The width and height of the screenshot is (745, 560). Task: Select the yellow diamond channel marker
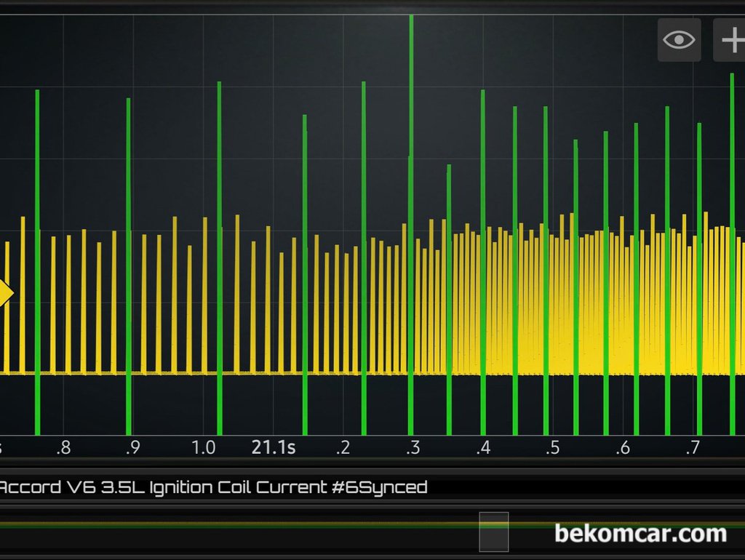coord(5,294)
